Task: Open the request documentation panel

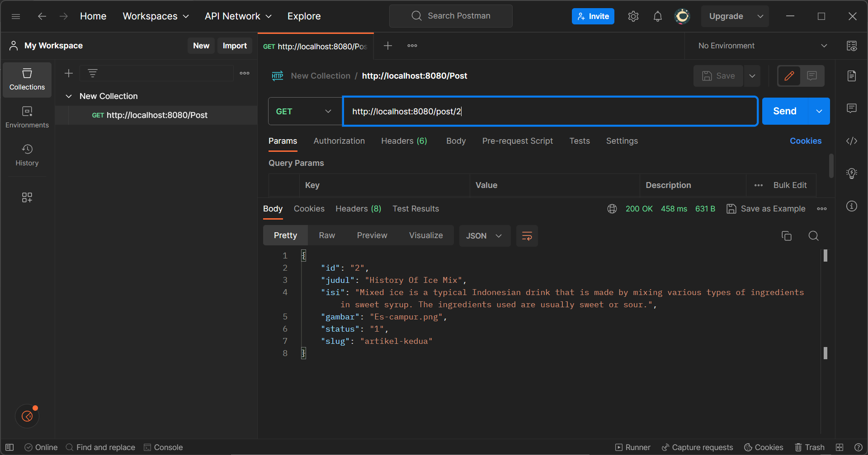Action: pos(852,75)
